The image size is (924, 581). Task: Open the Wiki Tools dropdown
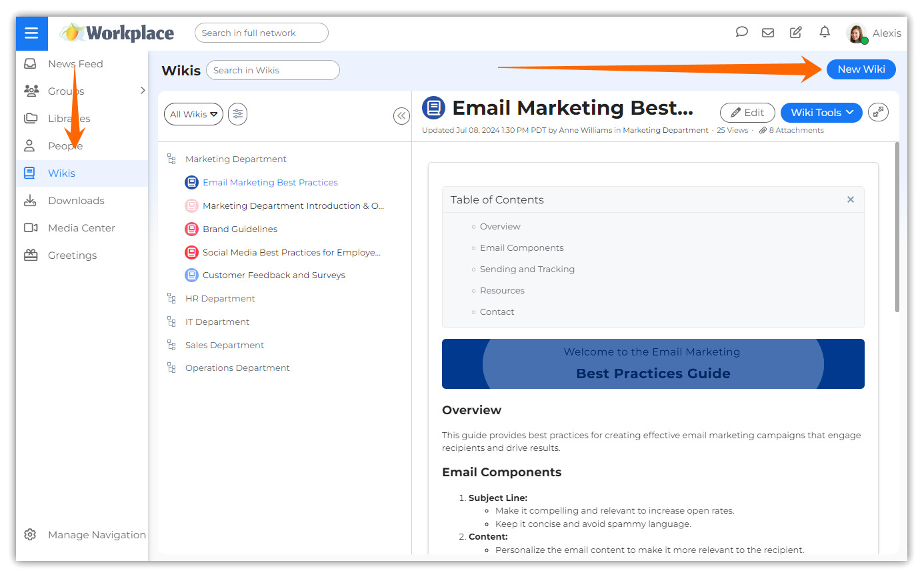(x=821, y=113)
